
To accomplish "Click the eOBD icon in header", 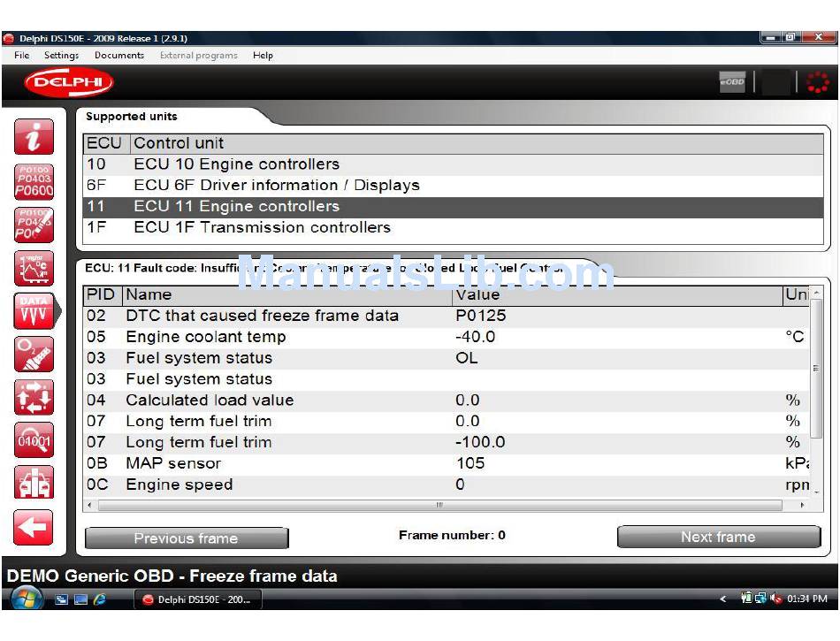I will pyautogui.click(x=732, y=82).
